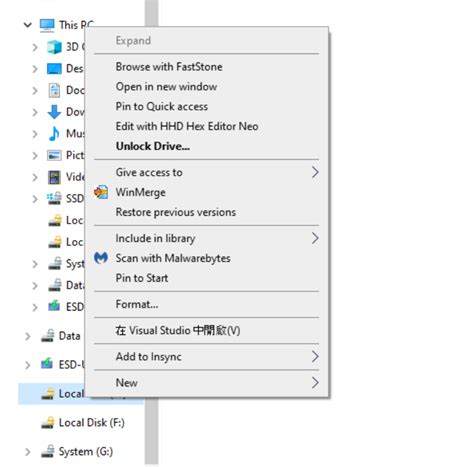Choose Format... from the menu
474x467 pixels.
coord(206,304)
